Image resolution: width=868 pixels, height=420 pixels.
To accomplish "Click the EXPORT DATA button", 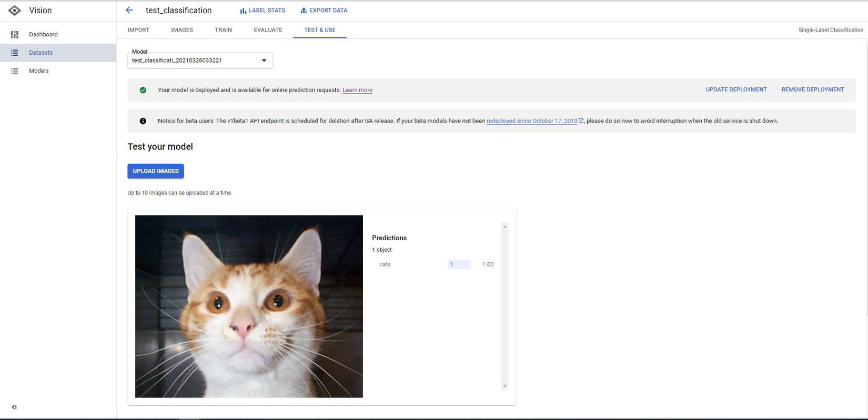I will click(x=324, y=11).
